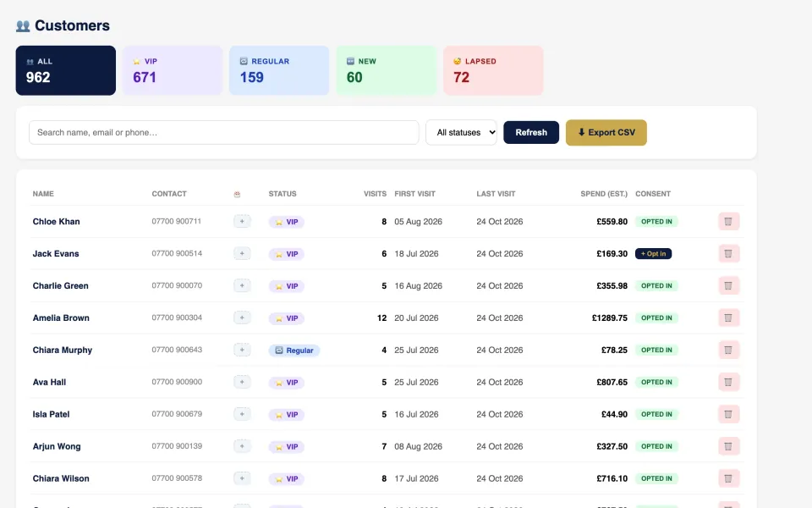
Task: Click the STATUS column header
Action: point(283,194)
